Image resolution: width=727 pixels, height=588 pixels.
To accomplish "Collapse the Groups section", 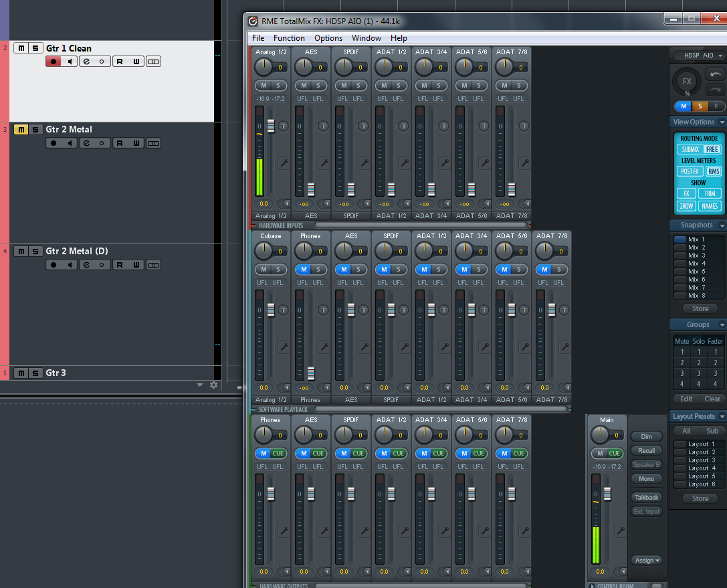I will 722,324.
